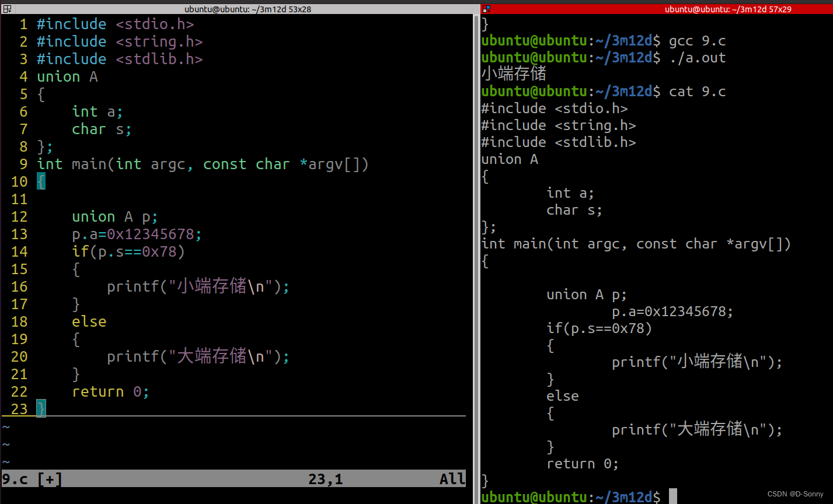Click the '};' on vim line 8
Viewport: 833px width, 504px height.
click(45, 147)
